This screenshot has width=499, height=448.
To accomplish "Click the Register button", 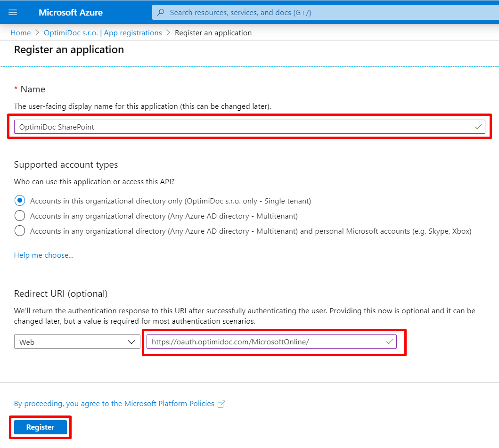I will pos(41,427).
